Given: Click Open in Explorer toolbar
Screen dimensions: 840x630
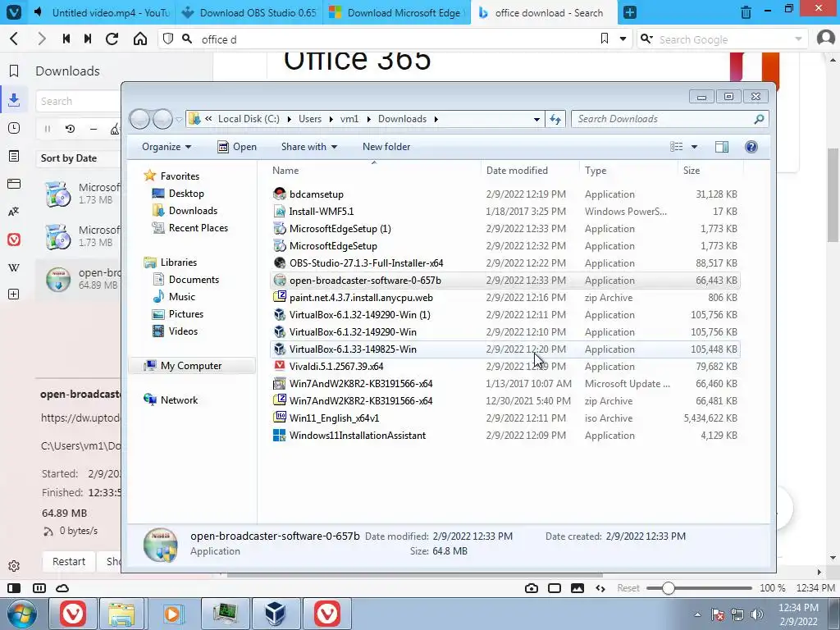Looking at the screenshot, I should coord(237,147).
